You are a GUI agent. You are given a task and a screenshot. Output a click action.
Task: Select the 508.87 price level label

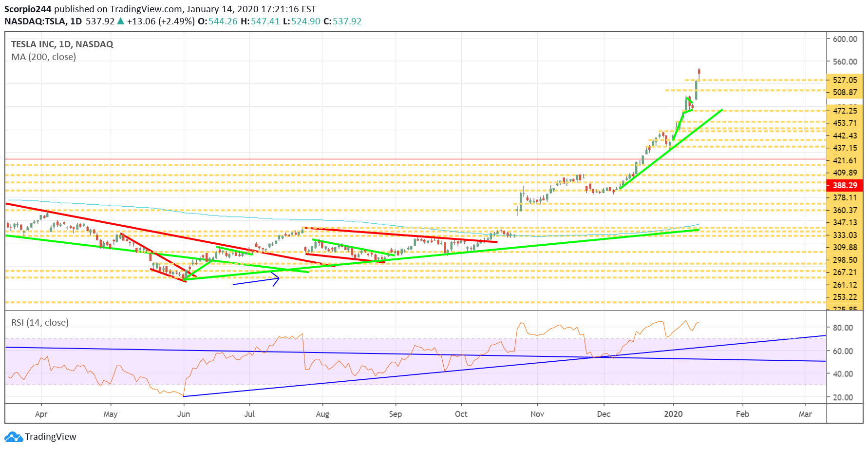[x=845, y=92]
